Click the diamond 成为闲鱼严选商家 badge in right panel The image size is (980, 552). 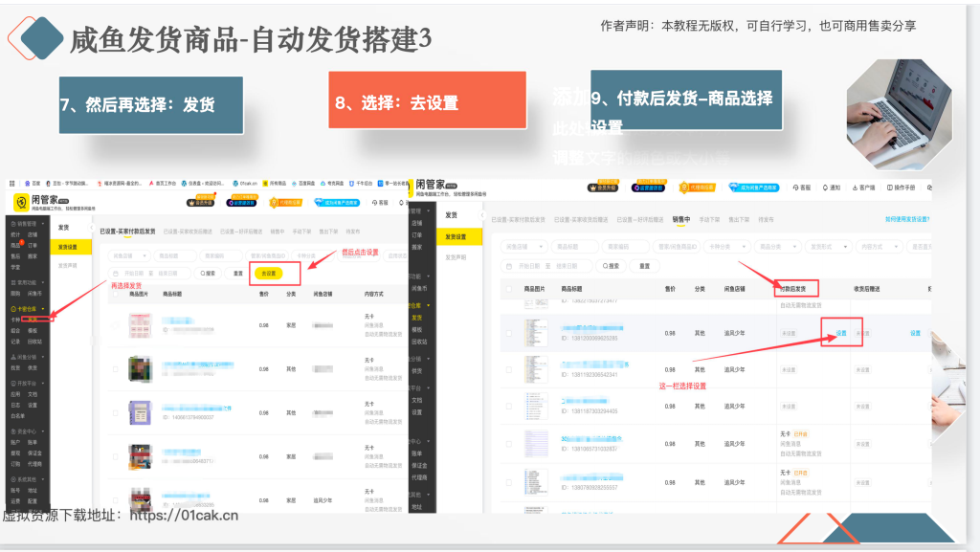click(x=748, y=188)
